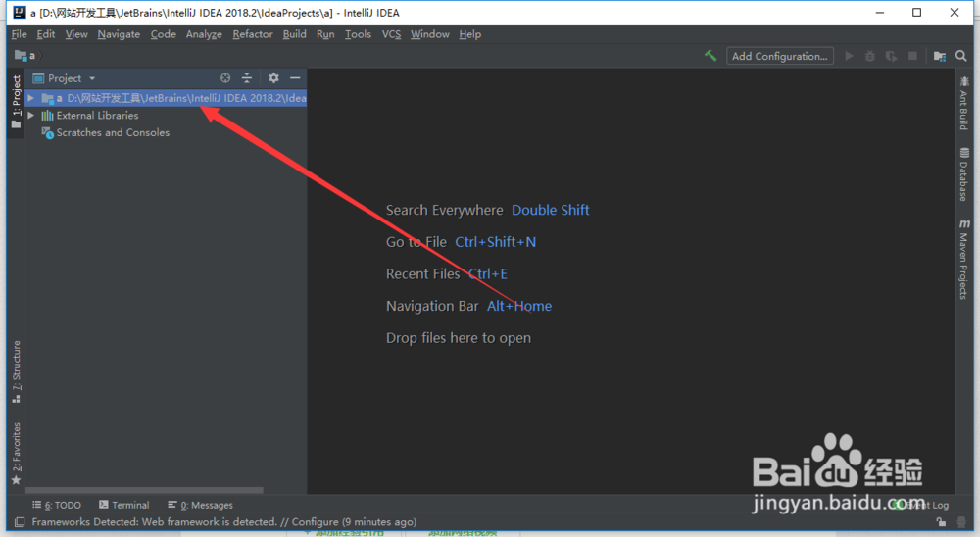This screenshot has height=537, width=980.
Task: Open the Analyze menu
Action: click(204, 34)
